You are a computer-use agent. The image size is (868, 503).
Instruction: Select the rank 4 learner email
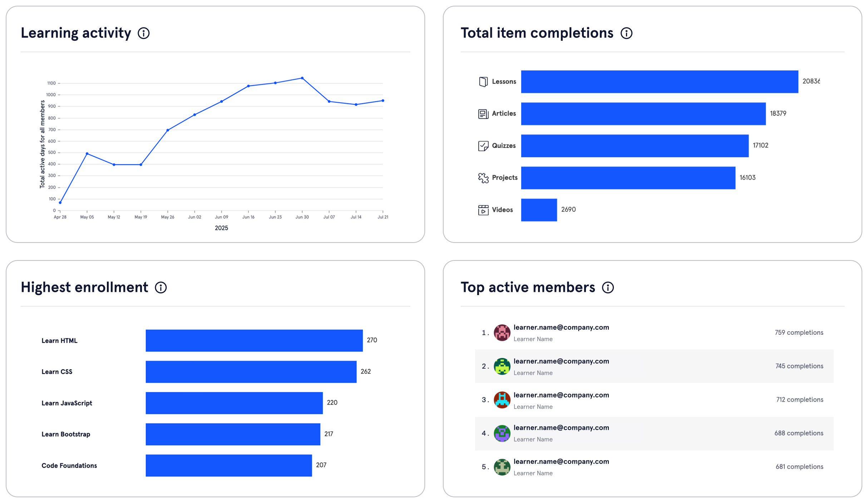click(x=561, y=428)
